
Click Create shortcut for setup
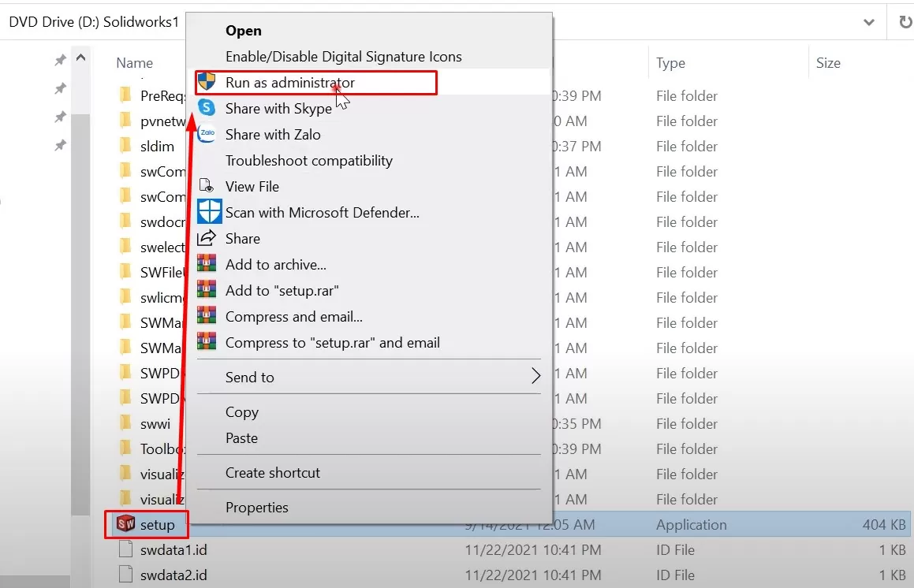tap(272, 472)
